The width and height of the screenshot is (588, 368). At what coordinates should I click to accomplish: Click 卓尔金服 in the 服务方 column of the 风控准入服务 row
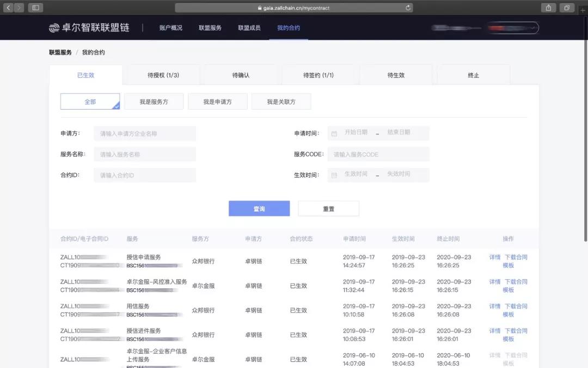click(x=203, y=286)
